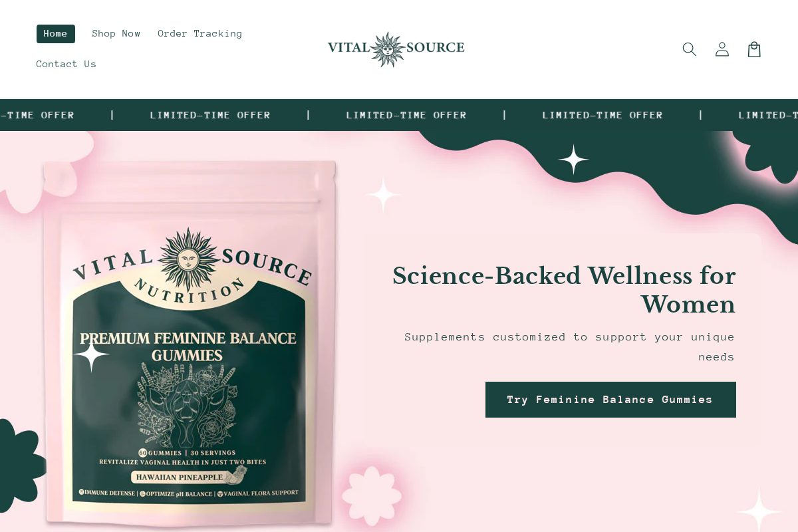This screenshot has width=798, height=532.
Task: Click the gummies pouch product image
Action: pyautogui.click(x=190, y=342)
